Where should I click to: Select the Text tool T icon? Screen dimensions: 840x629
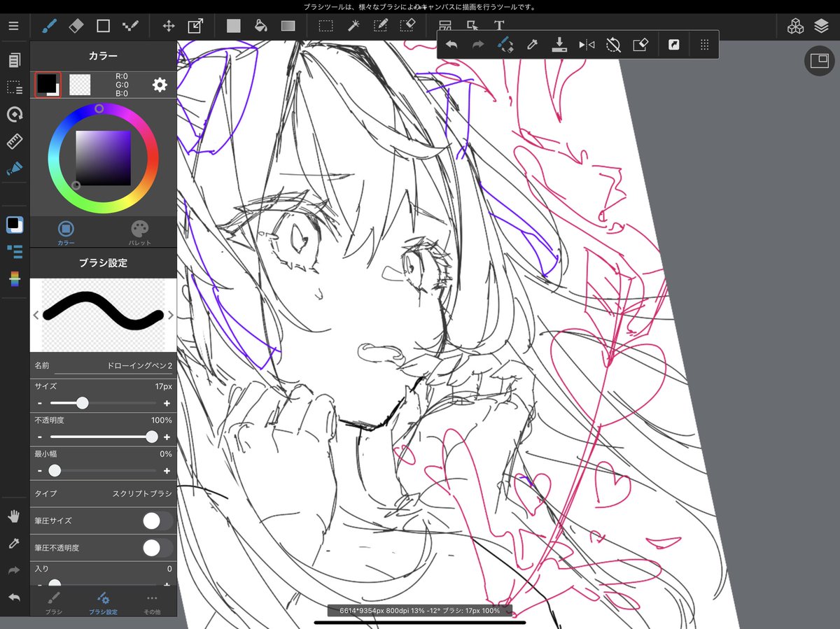[x=499, y=26]
